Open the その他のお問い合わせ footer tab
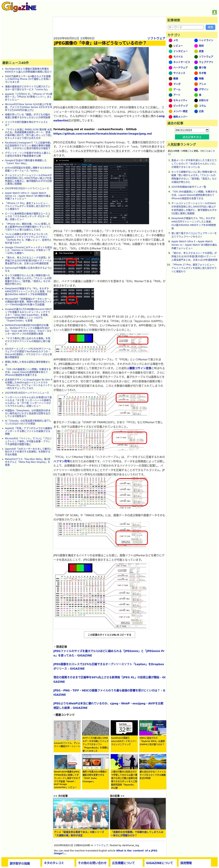 pyautogui.click(x=92, y=863)
